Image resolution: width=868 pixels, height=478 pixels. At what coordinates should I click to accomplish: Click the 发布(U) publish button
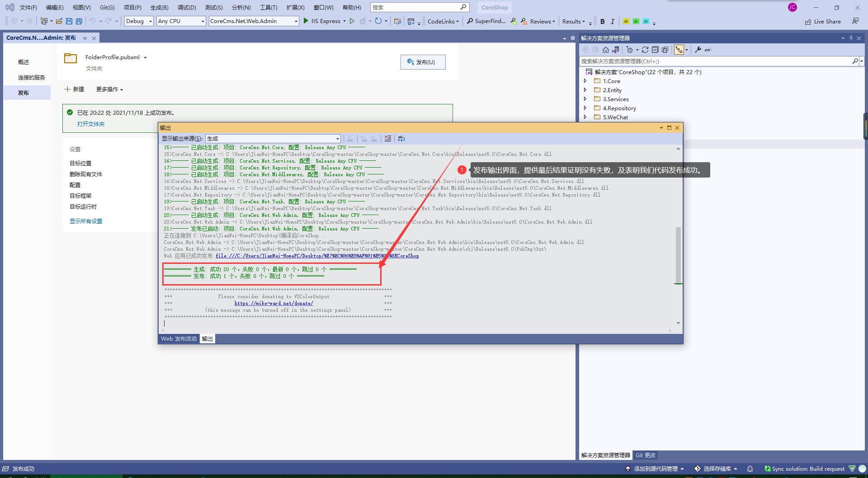(423, 62)
